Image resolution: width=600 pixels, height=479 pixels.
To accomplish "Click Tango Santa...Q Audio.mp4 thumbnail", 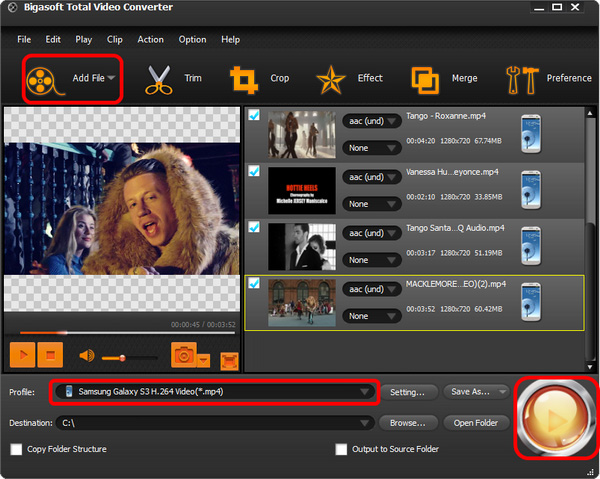I will (x=302, y=247).
